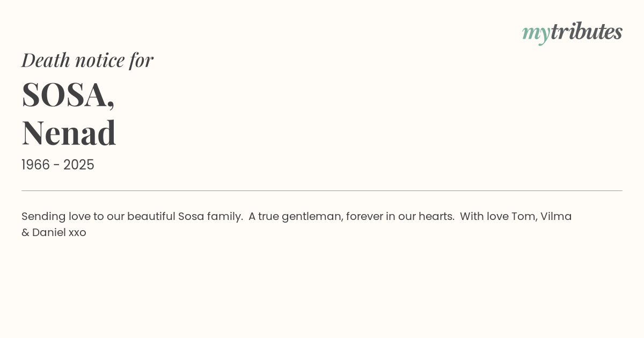Viewport: 644px width, 338px height.
Task: Click the "Death notice for" heading
Action: (87, 60)
